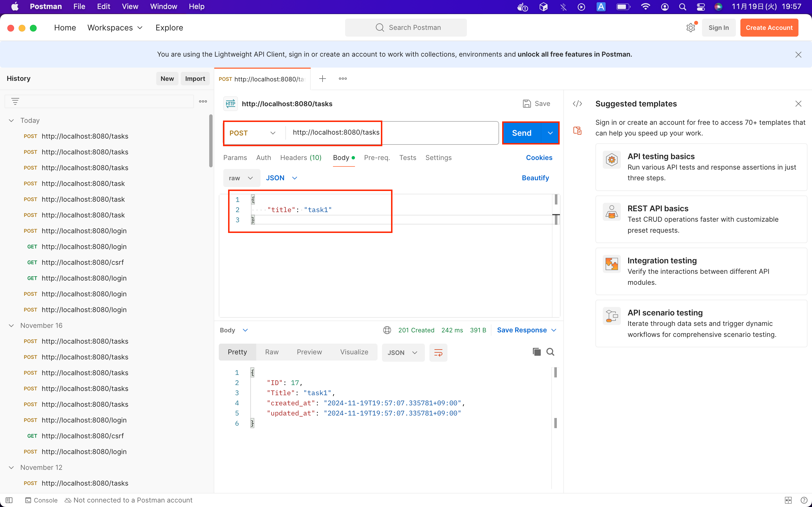Click the history sidebar scrollbar
This screenshot has height=507, width=812.
(211, 141)
